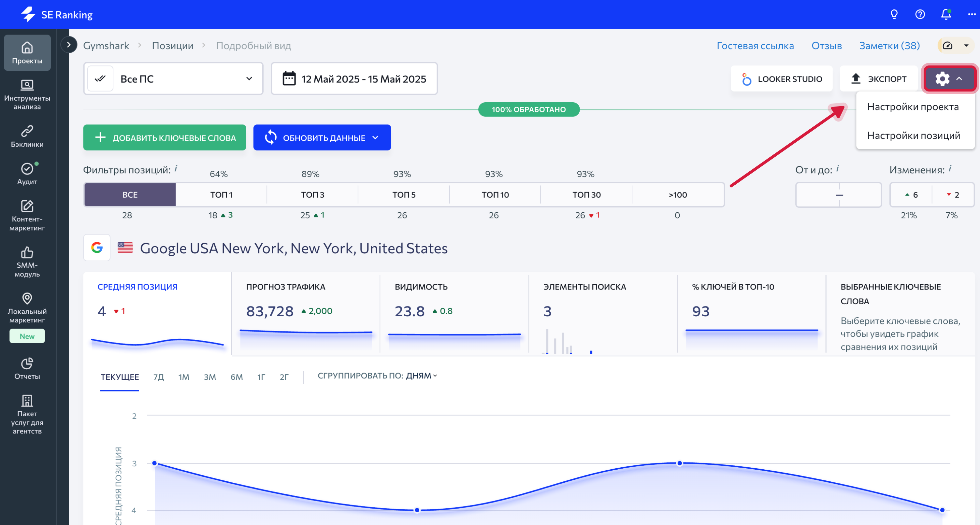Choose Настройки позиций from menu
Image resolution: width=980 pixels, height=525 pixels.
914,136
